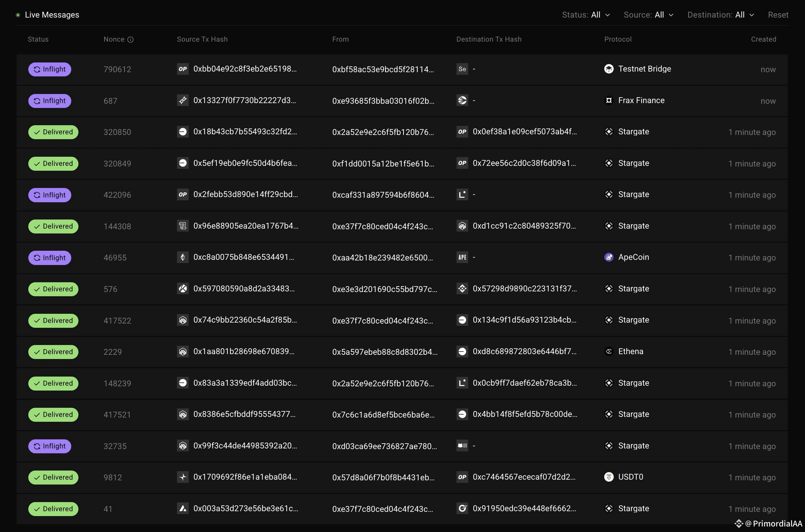The height and width of the screenshot is (532, 805).
Task: Click the Frax Finance protocol icon
Action: pos(609,100)
